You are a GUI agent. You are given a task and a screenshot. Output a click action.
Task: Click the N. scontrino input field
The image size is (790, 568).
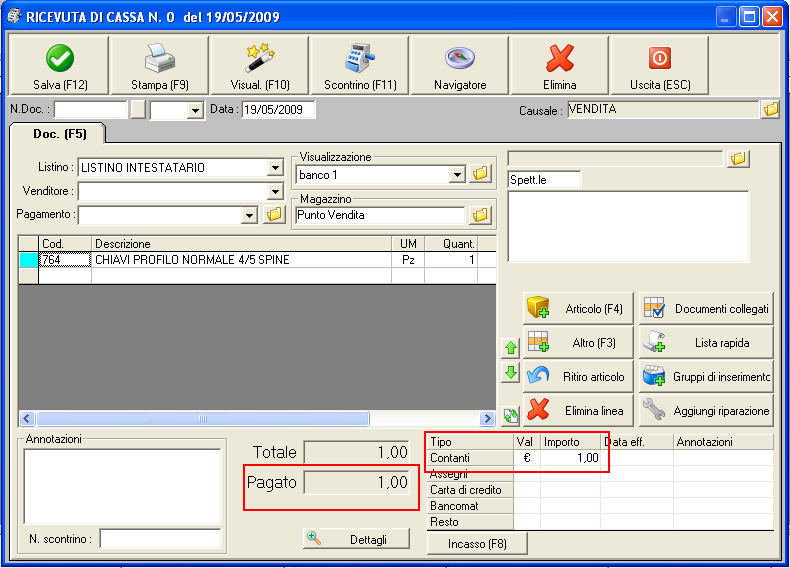click(x=160, y=539)
